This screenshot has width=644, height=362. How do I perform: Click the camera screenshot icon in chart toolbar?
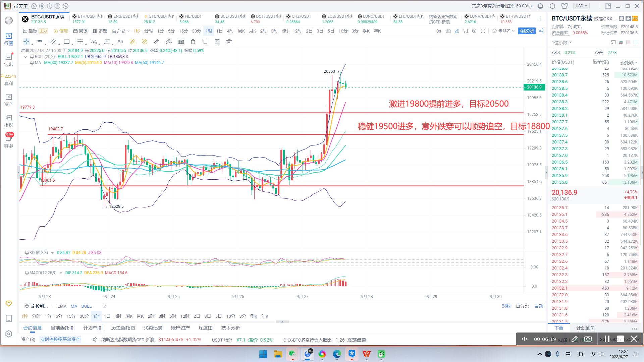click(448, 31)
